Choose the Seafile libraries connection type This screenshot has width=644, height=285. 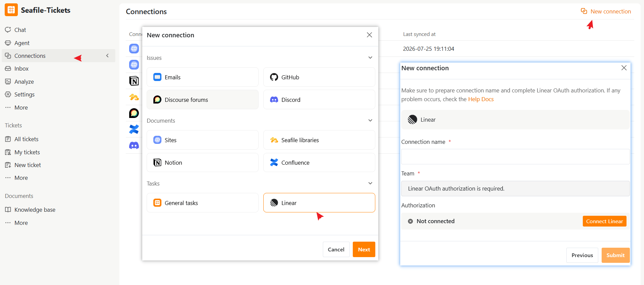tap(319, 140)
